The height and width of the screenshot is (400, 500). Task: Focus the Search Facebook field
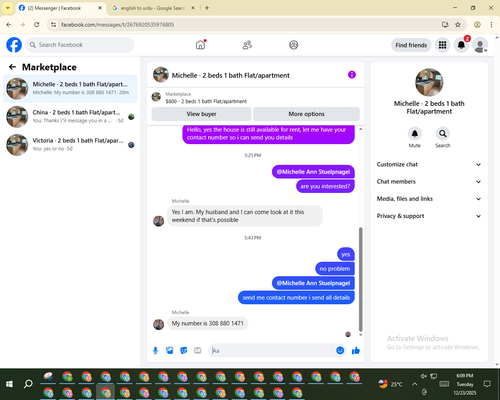pos(80,45)
